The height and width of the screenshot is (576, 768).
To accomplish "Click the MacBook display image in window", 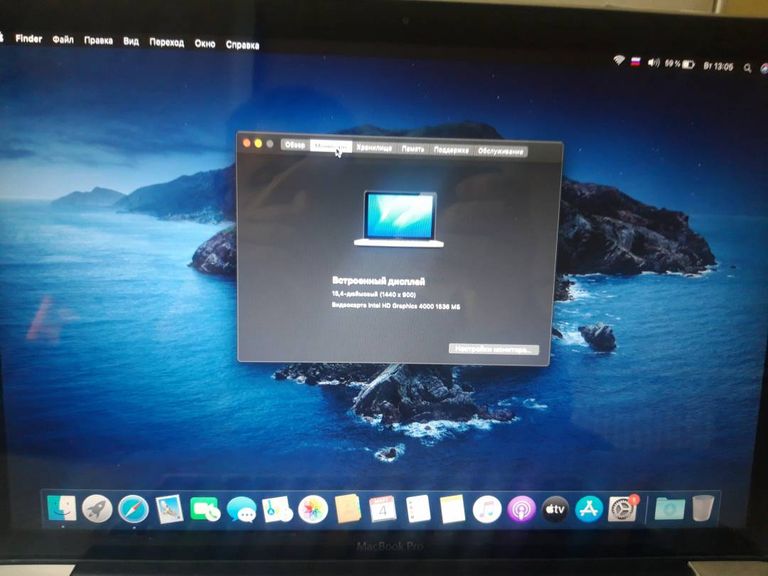I will click(399, 218).
